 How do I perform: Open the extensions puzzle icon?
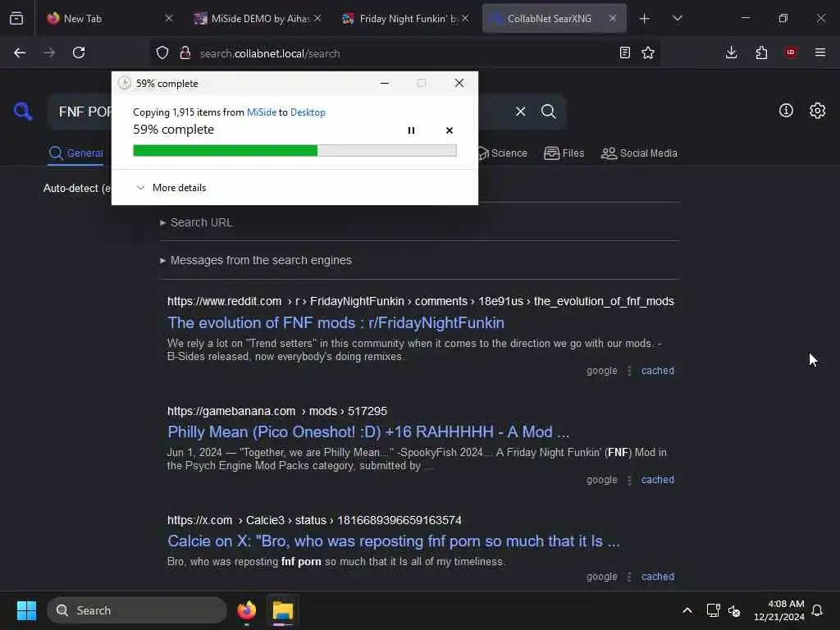761,52
